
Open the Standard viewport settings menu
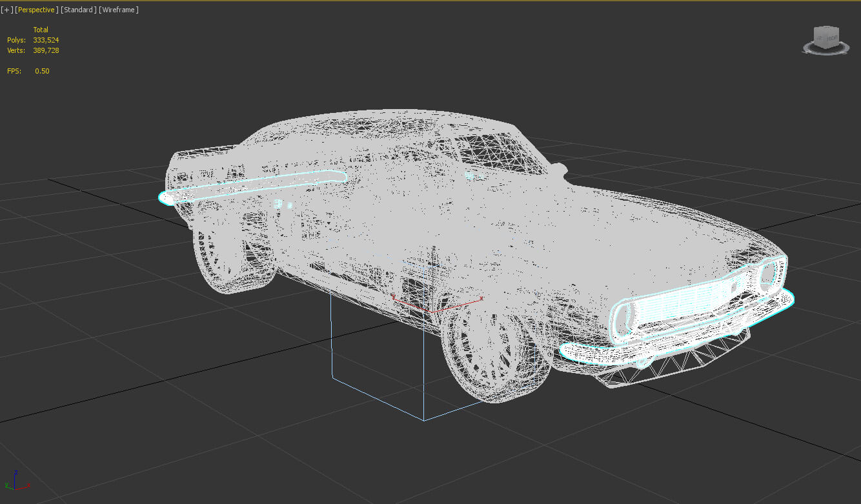point(79,10)
